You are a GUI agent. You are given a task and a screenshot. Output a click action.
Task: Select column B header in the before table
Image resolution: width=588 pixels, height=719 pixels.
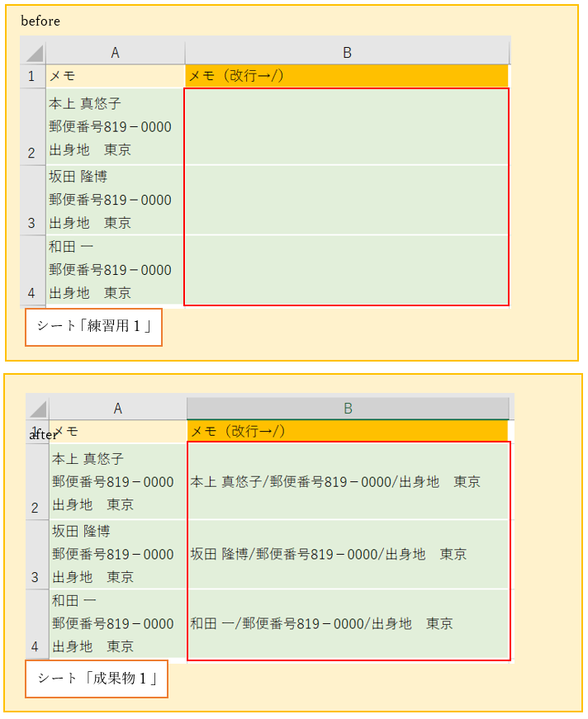coord(347,53)
